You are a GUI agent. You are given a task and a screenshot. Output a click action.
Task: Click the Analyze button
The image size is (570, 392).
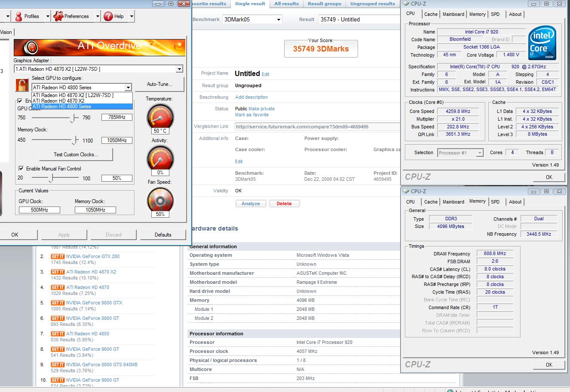tap(251, 204)
